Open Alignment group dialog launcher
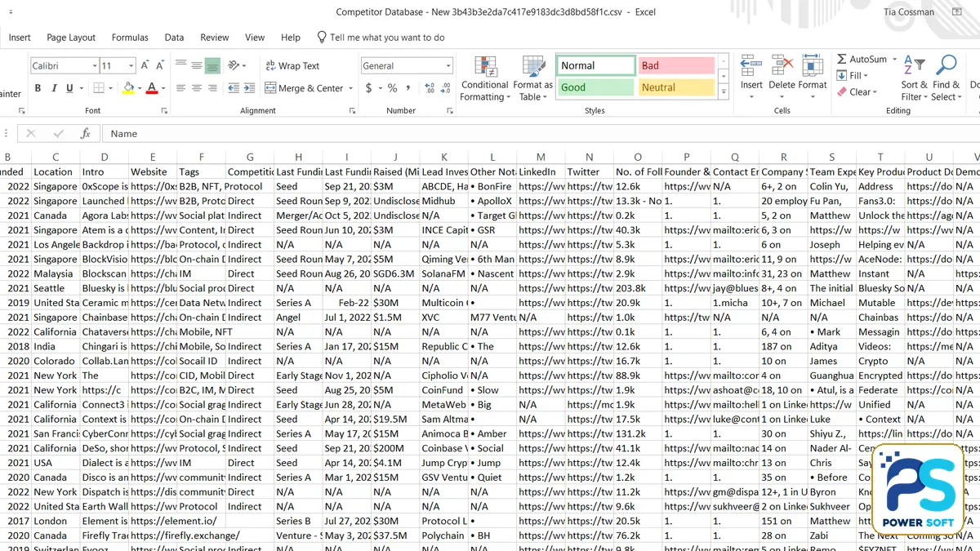This screenshot has height=551, width=980. tap(351, 111)
